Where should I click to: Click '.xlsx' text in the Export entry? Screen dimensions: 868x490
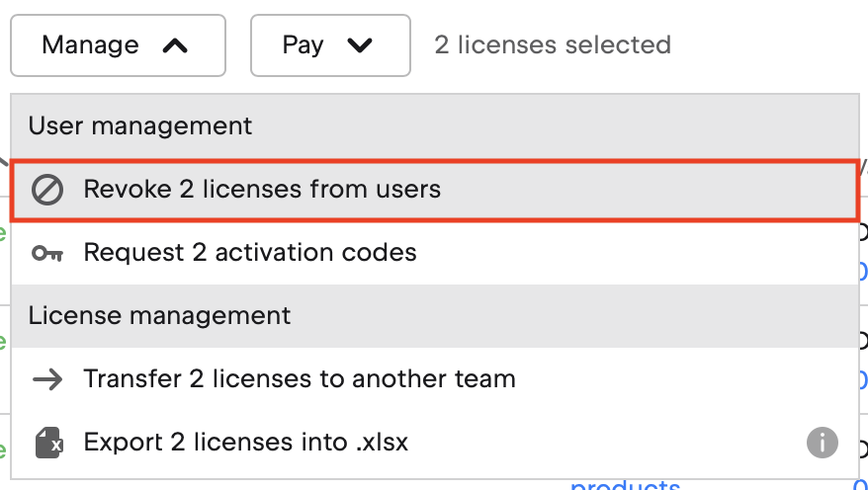[x=380, y=443]
